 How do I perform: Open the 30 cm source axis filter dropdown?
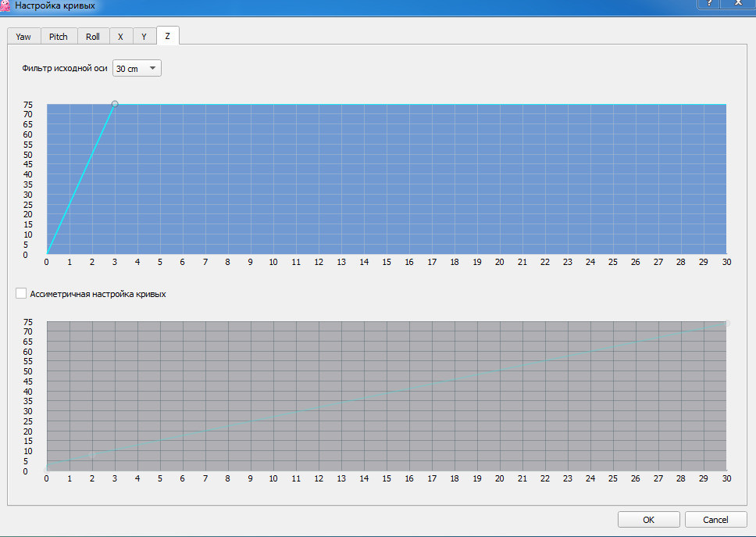pos(137,69)
